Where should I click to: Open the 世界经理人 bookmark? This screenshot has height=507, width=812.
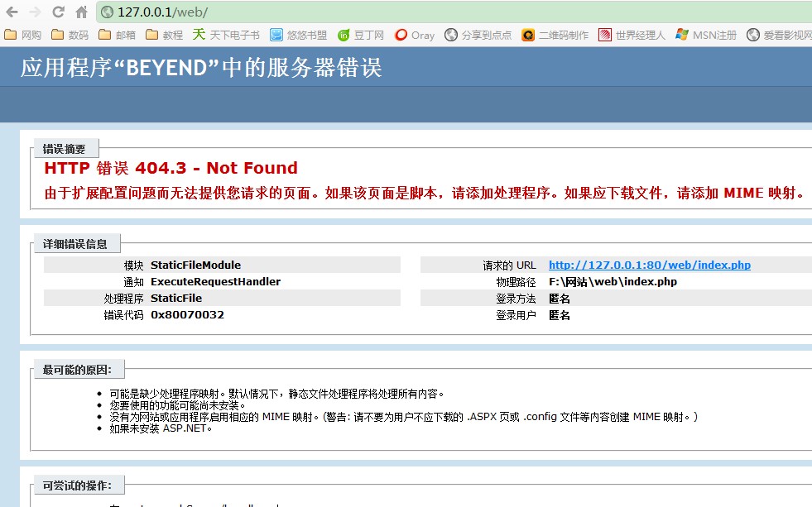coord(632,35)
